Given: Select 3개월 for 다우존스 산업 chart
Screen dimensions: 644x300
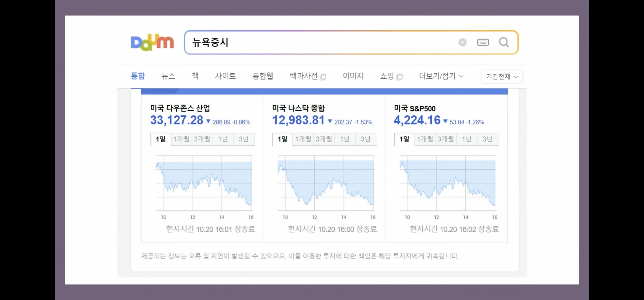Looking at the screenshot, I should coord(202,139).
